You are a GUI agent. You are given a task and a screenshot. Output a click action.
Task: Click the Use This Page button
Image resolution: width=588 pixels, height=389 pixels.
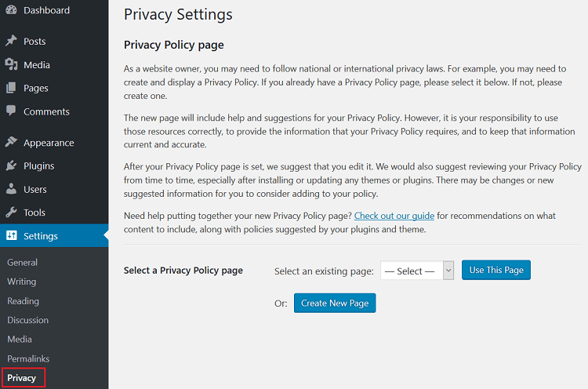point(496,270)
